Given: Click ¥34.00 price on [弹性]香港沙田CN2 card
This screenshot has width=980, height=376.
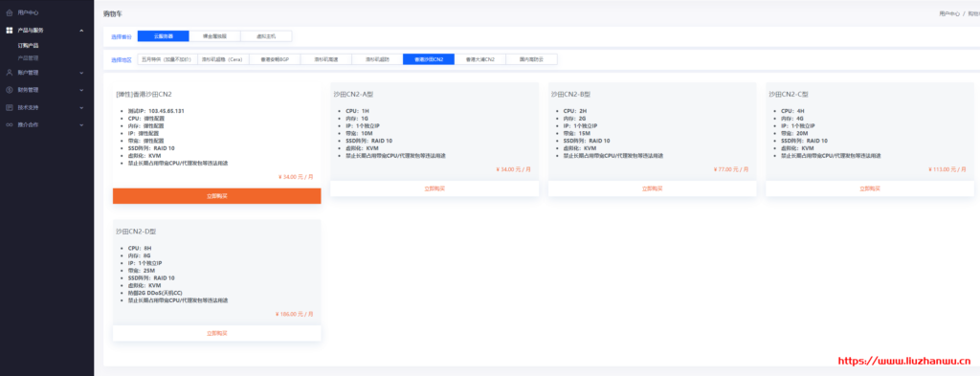Looking at the screenshot, I should pos(296,177).
